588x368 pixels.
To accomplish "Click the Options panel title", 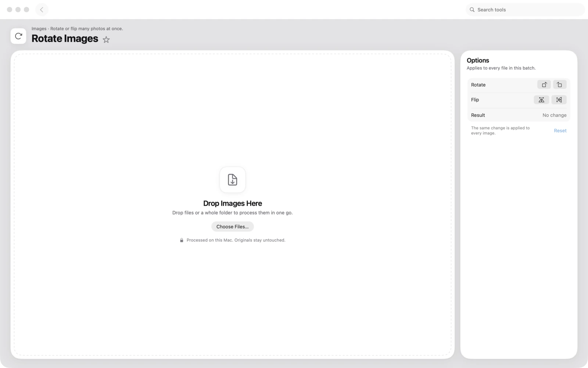I will pos(478,60).
